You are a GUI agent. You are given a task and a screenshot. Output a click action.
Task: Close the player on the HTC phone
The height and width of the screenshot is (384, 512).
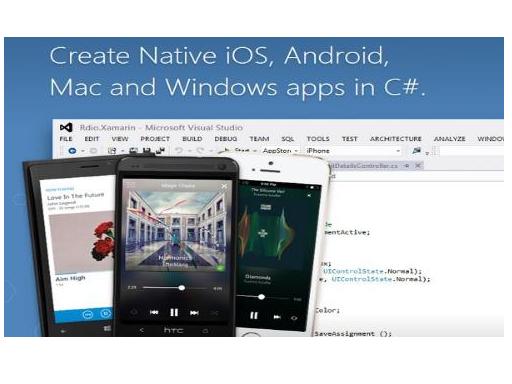click(224, 186)
